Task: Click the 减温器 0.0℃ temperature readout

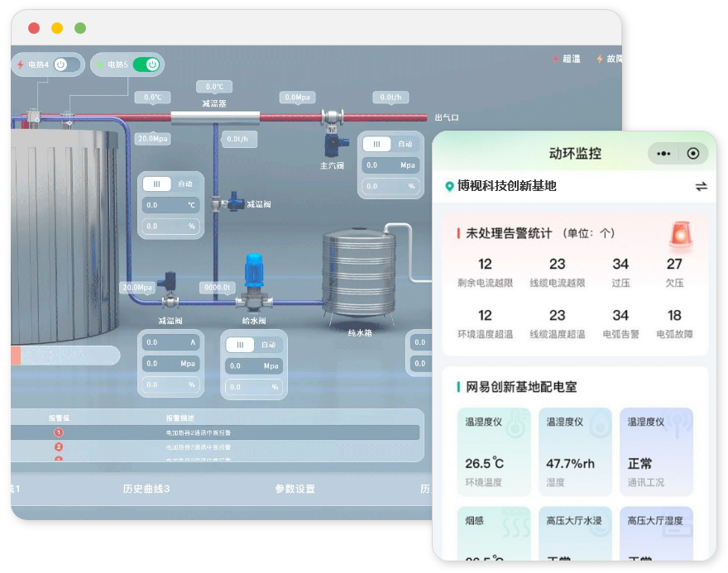Action: point(214,87)
